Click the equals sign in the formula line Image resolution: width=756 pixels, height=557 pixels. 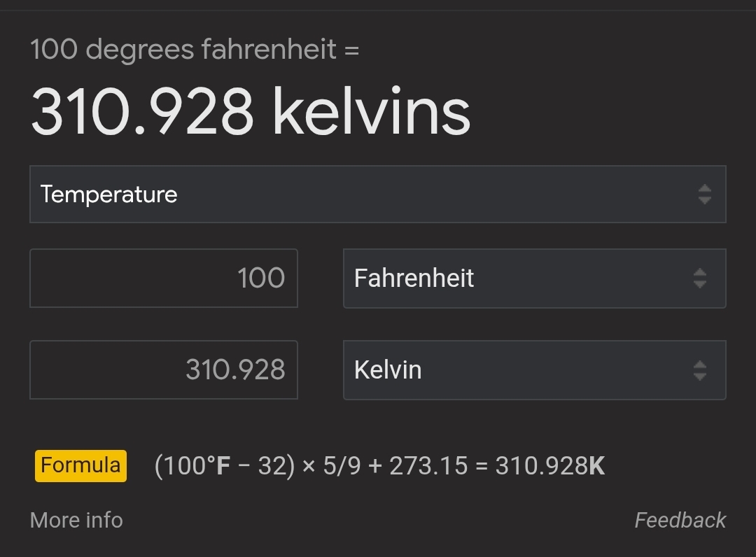(x=481, y=466)
